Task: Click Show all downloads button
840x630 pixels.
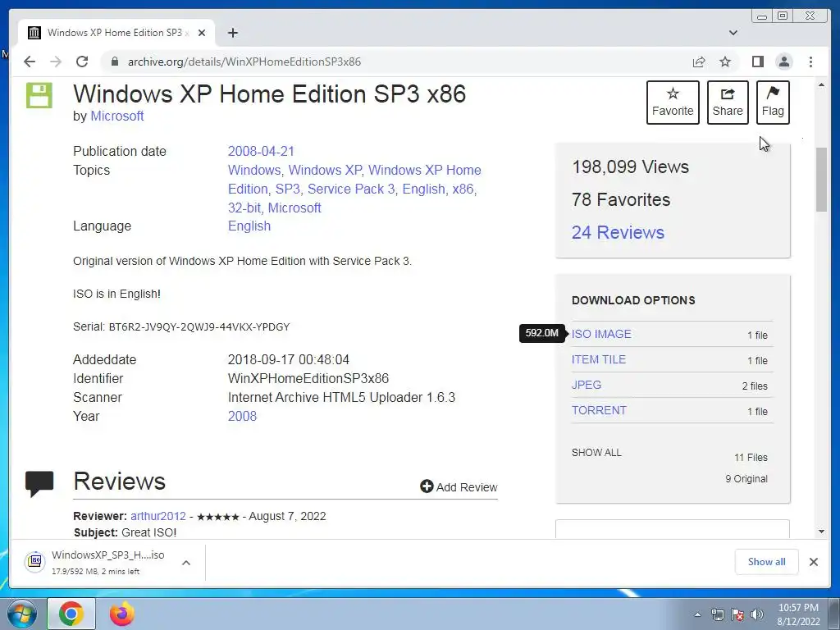Action: click(767, 561)
